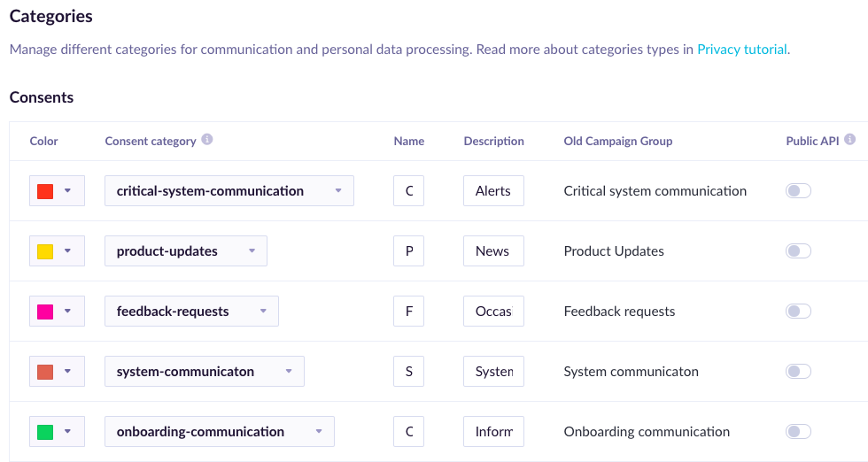Open the onboarding-communication category dropdown
868x462 pixels.
219,432
